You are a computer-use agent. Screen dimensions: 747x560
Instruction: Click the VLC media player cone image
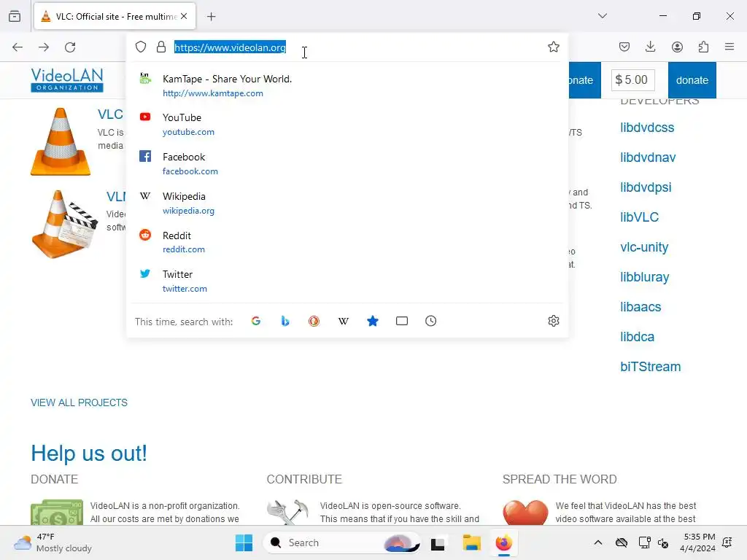pyautogui.click(x=61, y=141)
